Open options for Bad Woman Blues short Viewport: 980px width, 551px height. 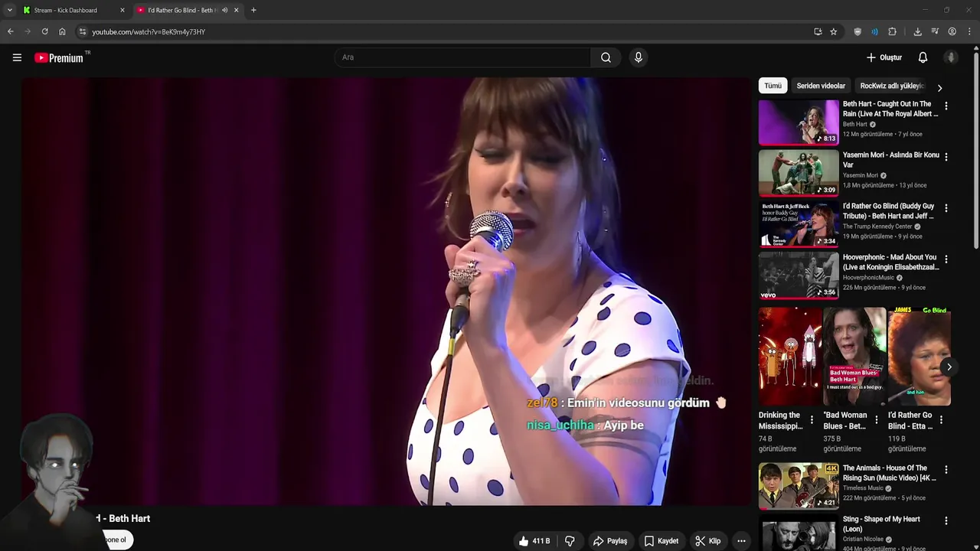point(877,420)
